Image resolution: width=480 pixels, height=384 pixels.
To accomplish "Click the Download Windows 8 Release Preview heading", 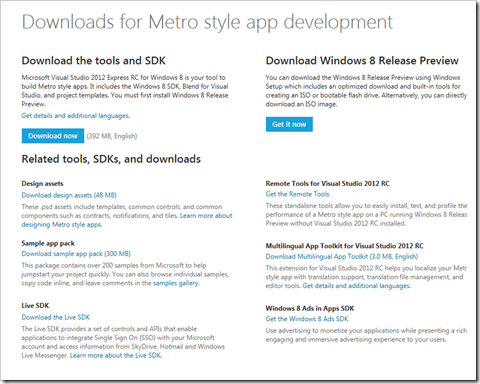I will click(362, 61).
